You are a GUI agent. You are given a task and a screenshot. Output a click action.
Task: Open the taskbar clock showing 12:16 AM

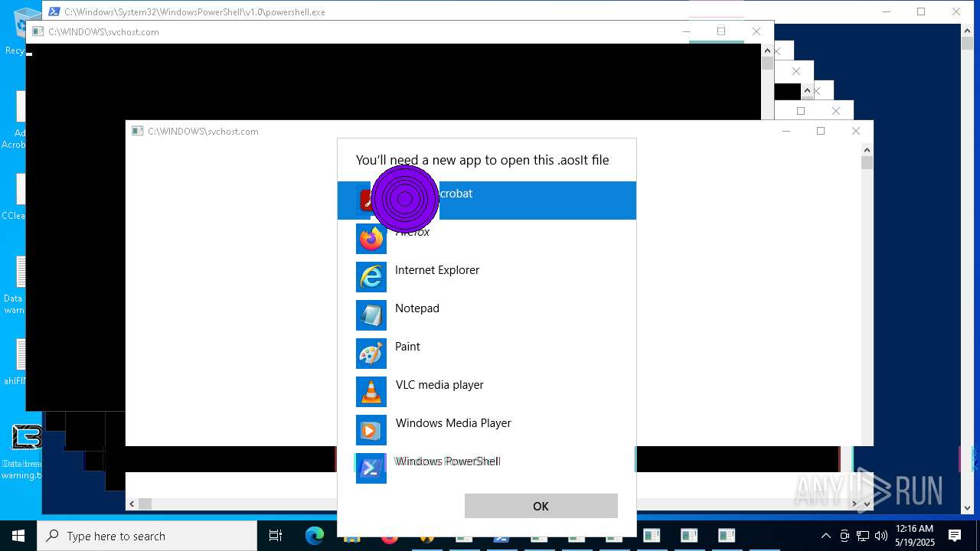915,536
